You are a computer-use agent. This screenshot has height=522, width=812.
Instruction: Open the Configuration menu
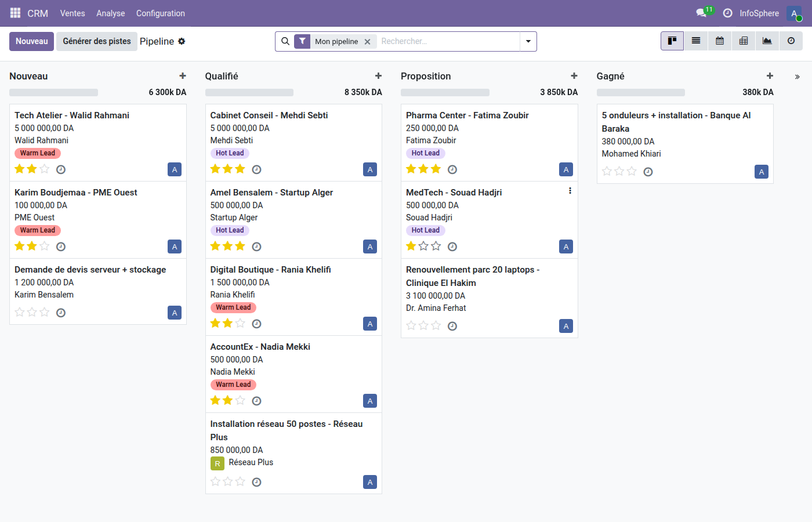click(160, 13)
